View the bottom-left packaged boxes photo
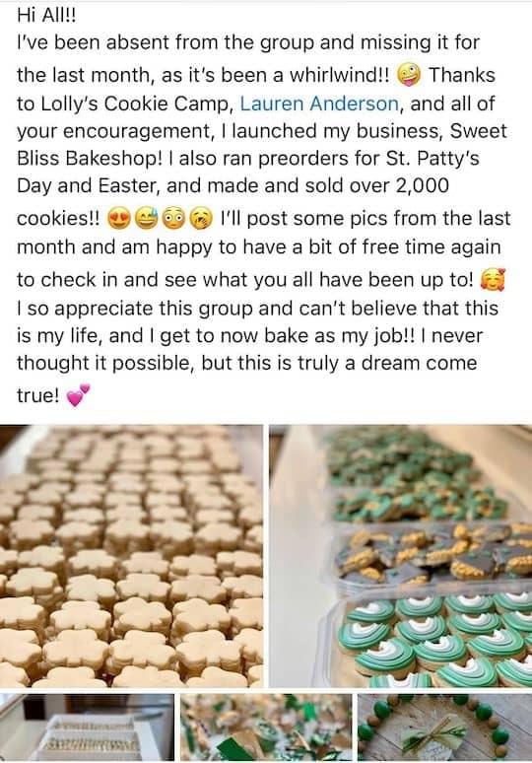532x763 pixels. tap(87, 728)
